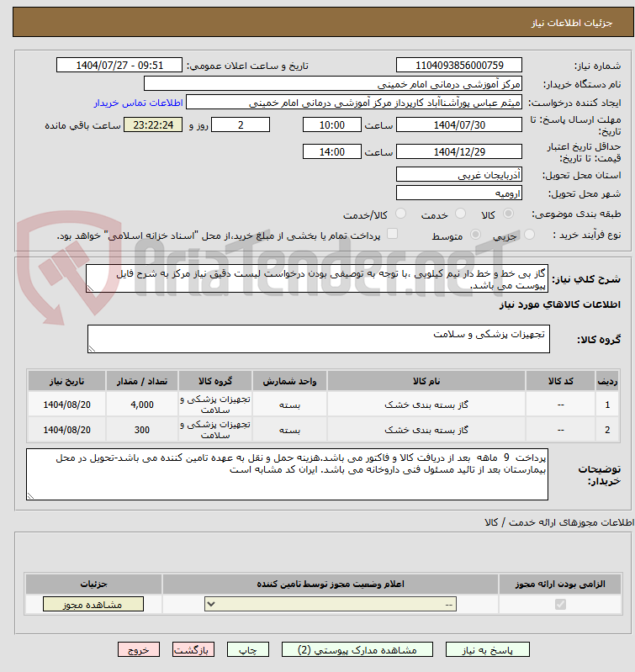
Task: Click the اطلاعات مجوزهای ارائه خدمت / کالا heading
Action: pyautogui.click(x=559, y=522)
